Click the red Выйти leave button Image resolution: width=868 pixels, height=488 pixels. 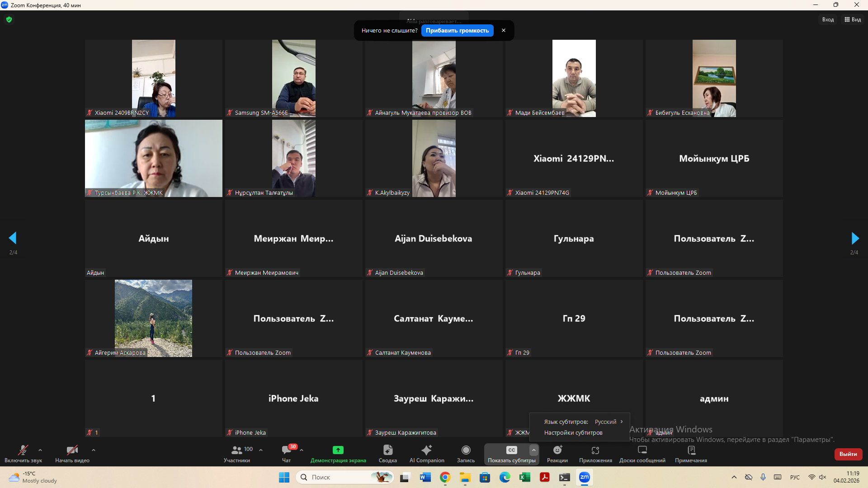tap(848, 454)
